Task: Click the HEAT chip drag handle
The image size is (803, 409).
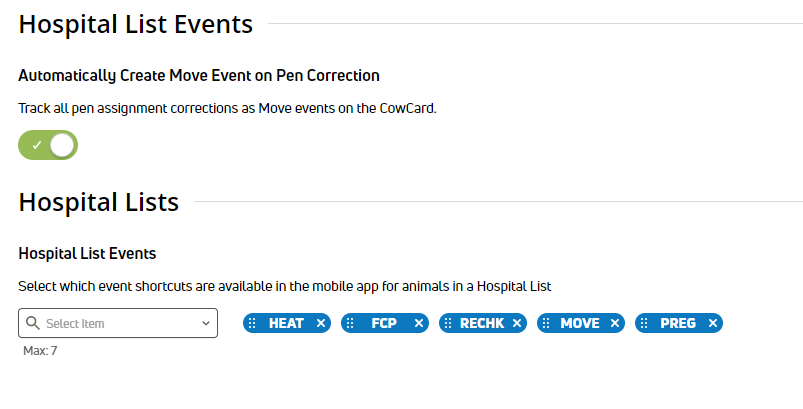Action: tap(252, 323)
